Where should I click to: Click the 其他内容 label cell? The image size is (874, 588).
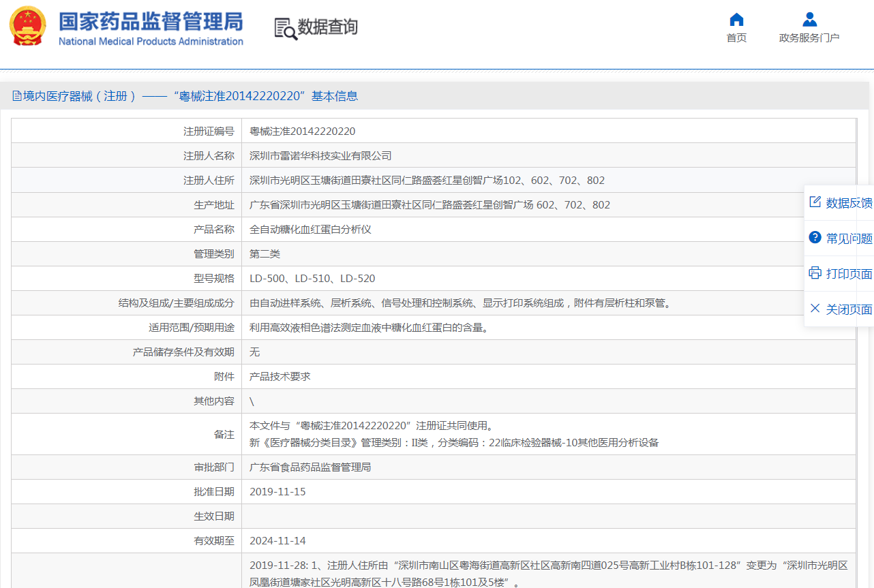127,401
